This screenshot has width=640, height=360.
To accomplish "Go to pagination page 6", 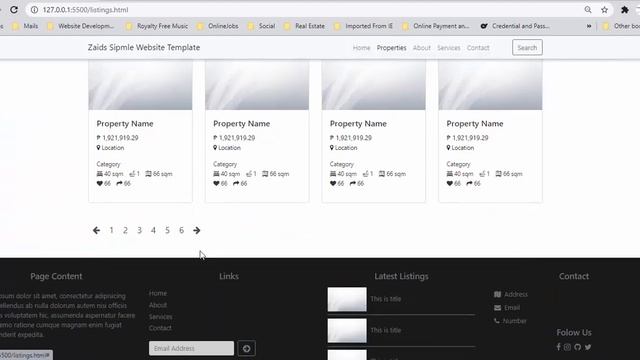I will coord(181,230).
